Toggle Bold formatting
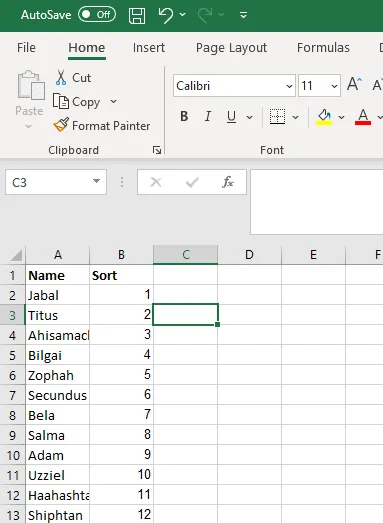 (x=184, y=116)
